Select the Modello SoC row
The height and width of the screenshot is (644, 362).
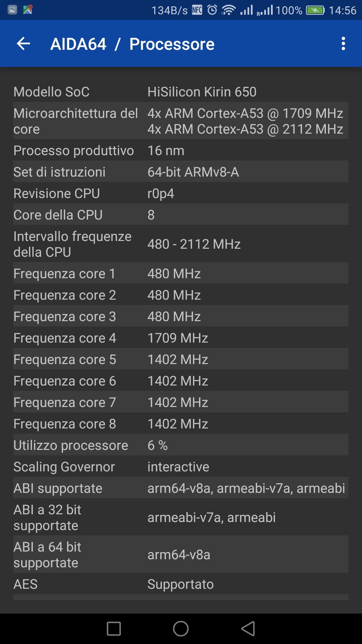pyautogui.click(x=181, y=92)
